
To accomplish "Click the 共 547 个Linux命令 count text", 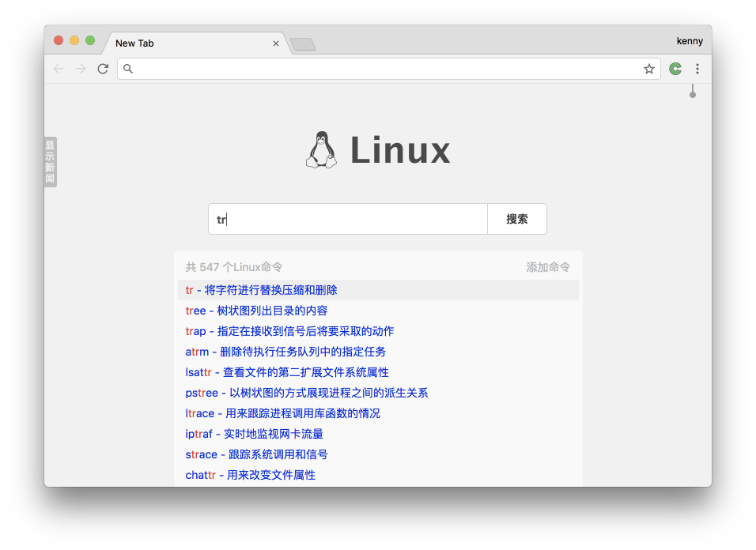I will pos(234,267).
